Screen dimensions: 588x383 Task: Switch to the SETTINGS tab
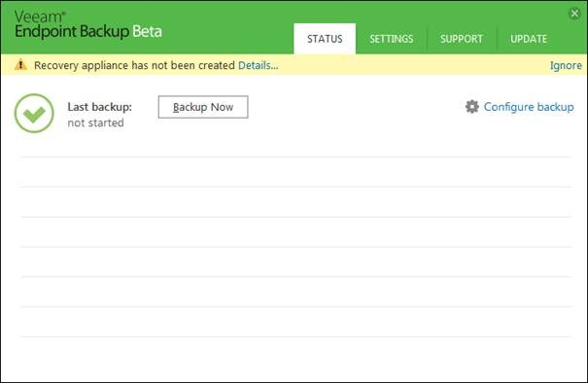click(x=391, y=39)
